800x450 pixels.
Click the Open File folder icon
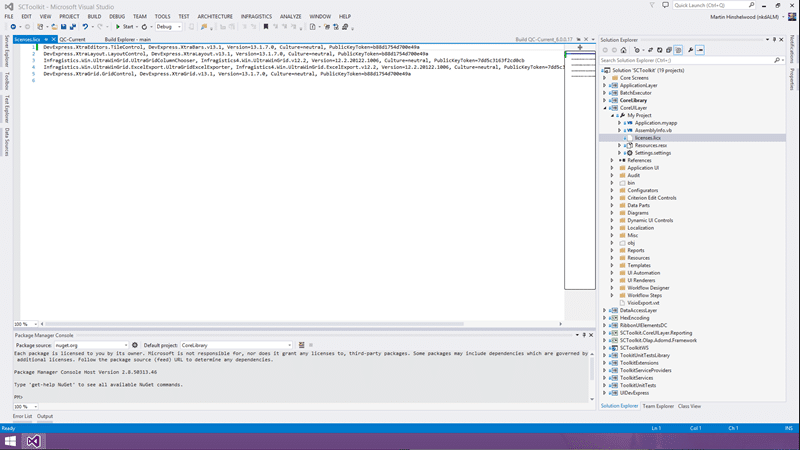[54, 27]
